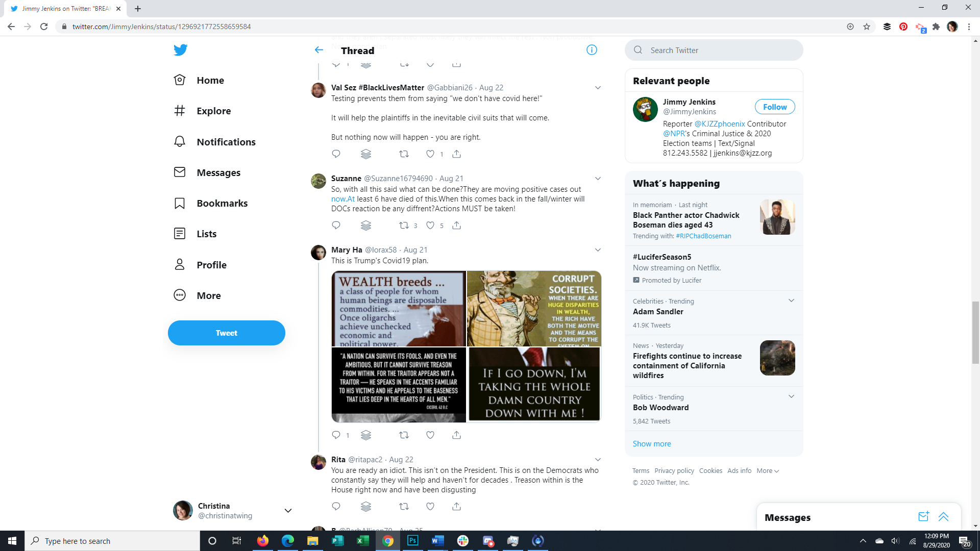Open options chevron on Mary Ha's tweet
The width and height of the screenshot is (980, 551).
(598, 250)
